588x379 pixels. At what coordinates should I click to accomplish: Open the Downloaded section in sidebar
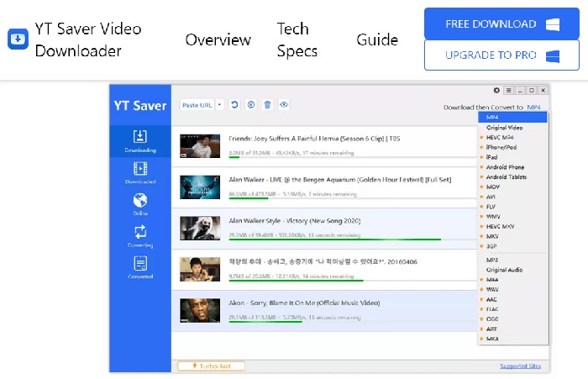[x=140, y=172]
